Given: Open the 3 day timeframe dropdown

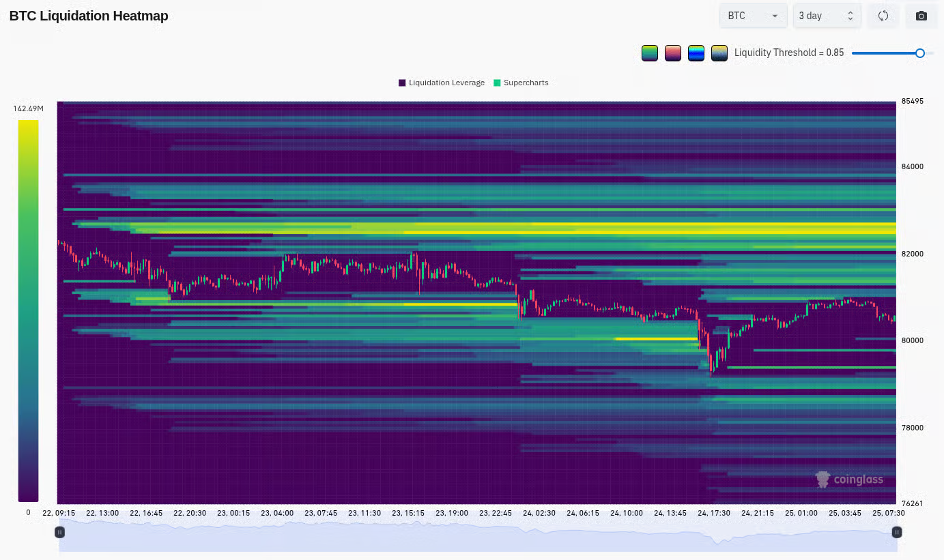Looking at the screenshot, I should coord(827,16).
